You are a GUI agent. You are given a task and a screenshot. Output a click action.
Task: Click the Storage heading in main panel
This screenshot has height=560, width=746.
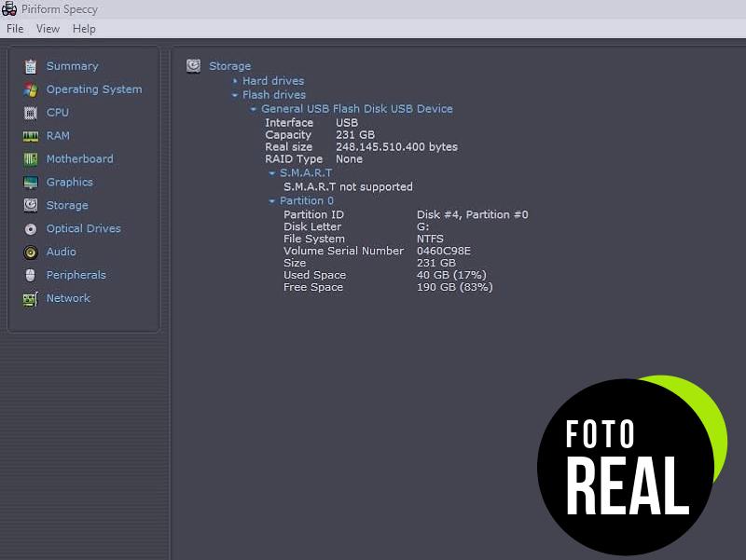point(229,66)
